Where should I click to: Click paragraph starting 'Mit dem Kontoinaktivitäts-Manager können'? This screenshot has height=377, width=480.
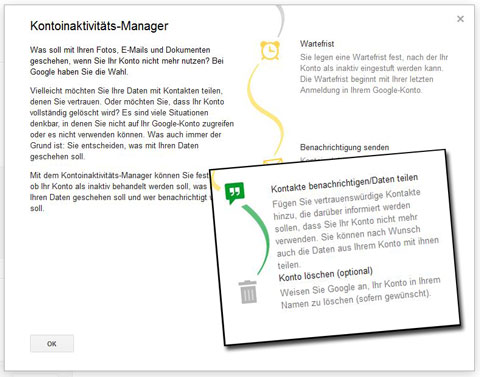point(120,192)
